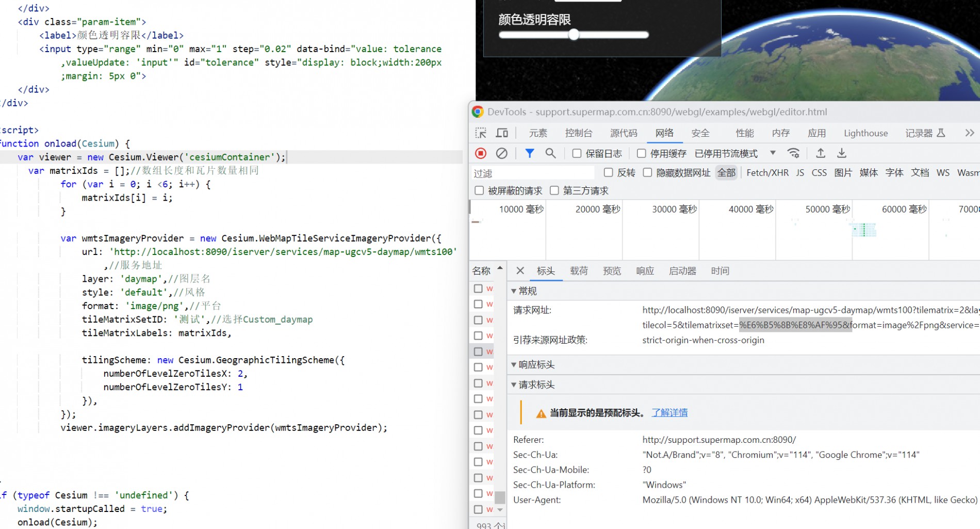Click network timeline at 50000 毫秒 marker
The width and height of the screenshot is (980, 529).
tap(827, 209)
